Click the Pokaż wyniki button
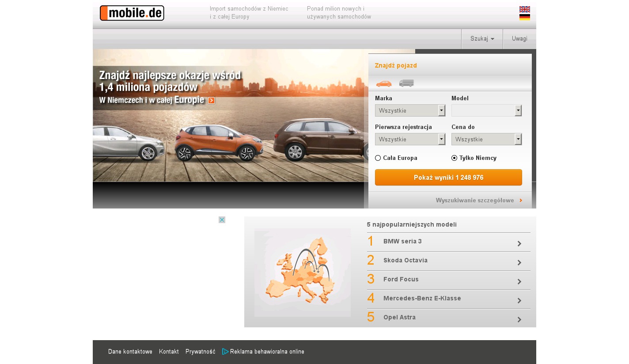This screenshot has width=629, height=364. 448,178
